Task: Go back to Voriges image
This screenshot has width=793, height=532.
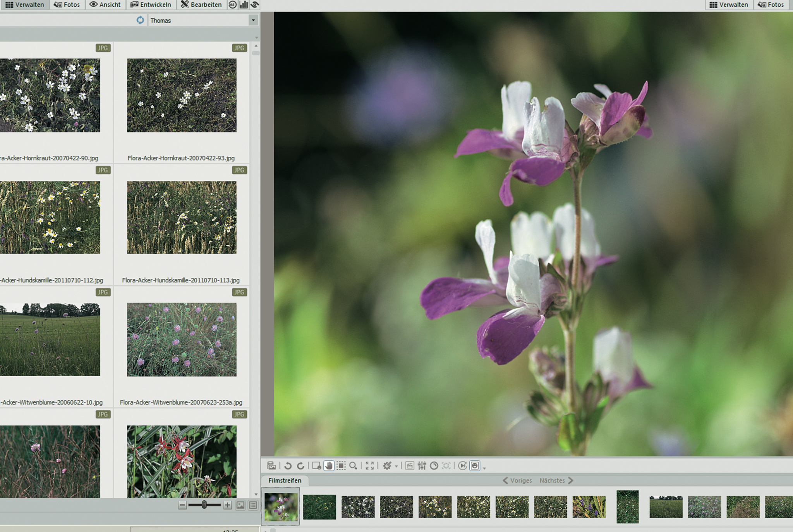Action: (x=517, y=481)
